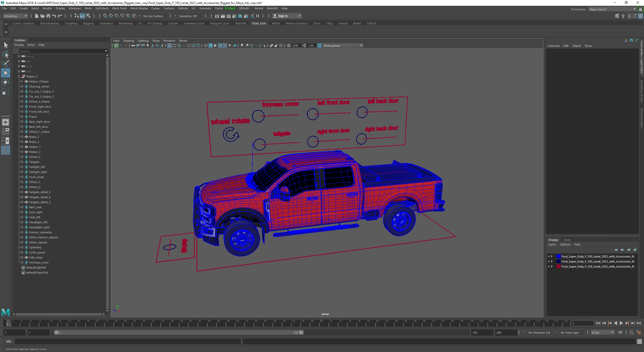644x352 pixels.
Task: Open viewport Shading menu
Action: [x=128, y=41]
